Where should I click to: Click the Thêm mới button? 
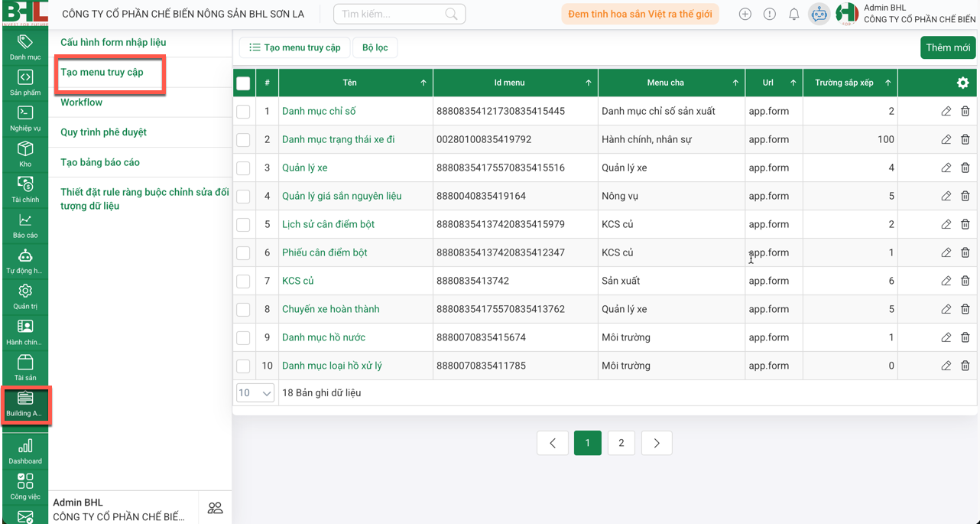click(x=948, y=47)
